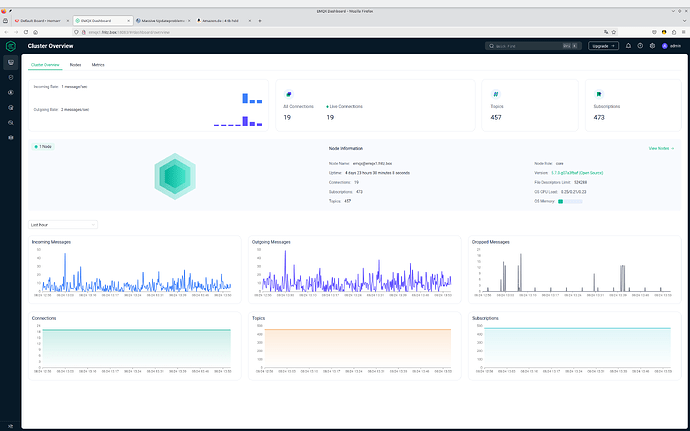Click the tracking protection shield in address bar
The height and width of the screenshot is (431, 690).
77,32
